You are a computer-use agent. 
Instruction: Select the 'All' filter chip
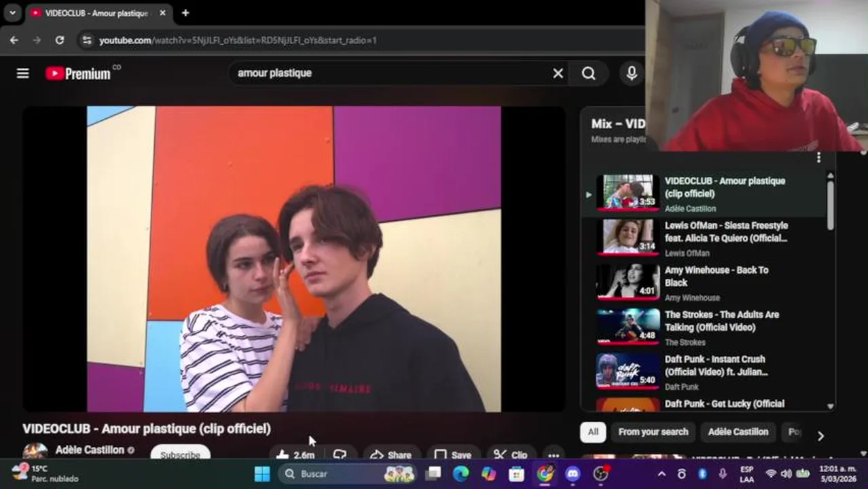[x=593, y=432]
